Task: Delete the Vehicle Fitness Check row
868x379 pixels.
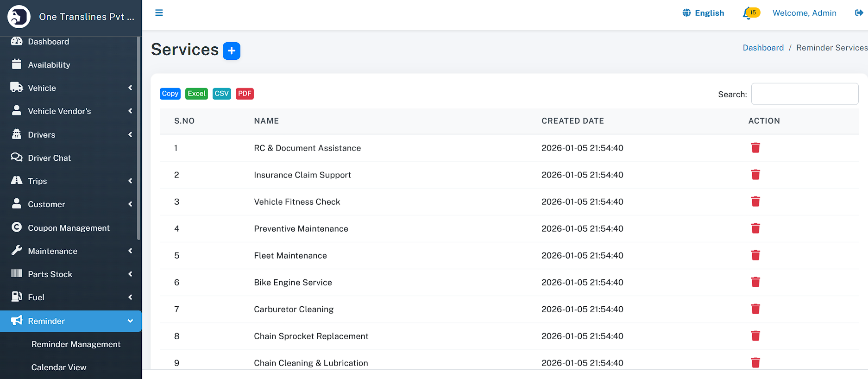Action: pyautogui.click(x=755, y=202)
